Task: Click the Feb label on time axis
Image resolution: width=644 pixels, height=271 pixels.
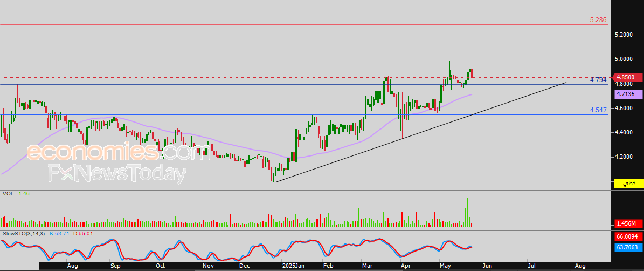Action: pyautogui.click(x=327, y=266)
